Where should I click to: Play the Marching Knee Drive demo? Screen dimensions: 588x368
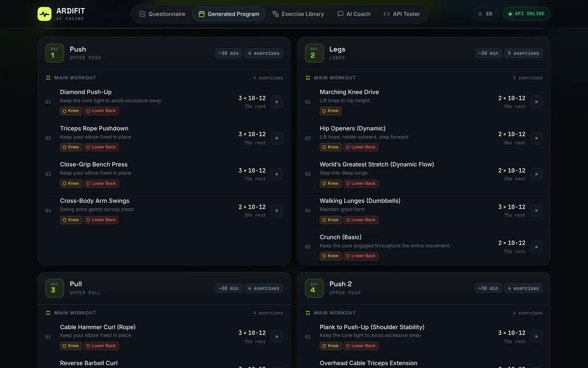(x=537, y=102)
